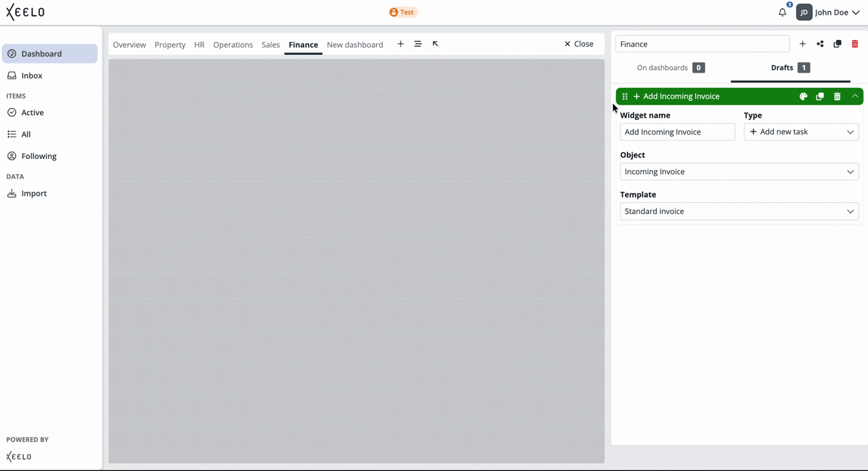Add a new widget with plus icon
This screenshot has height=471, width=868.
click(803, 44)
